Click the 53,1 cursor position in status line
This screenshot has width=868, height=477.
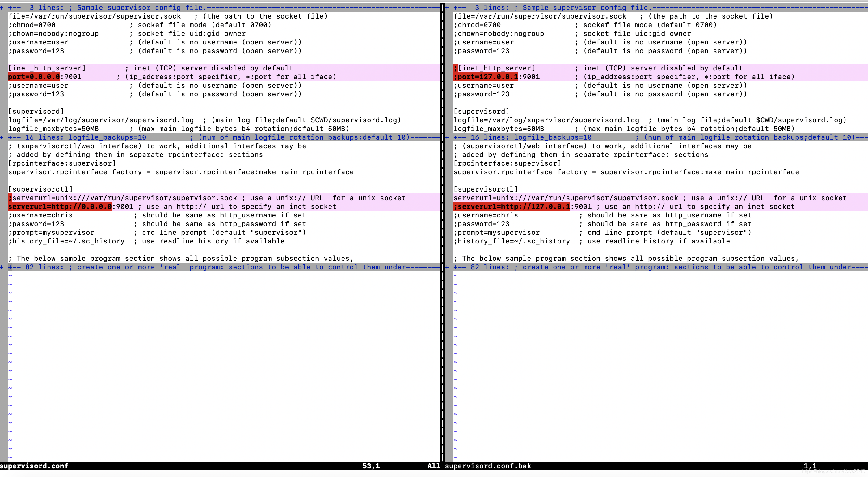(371, 466)
